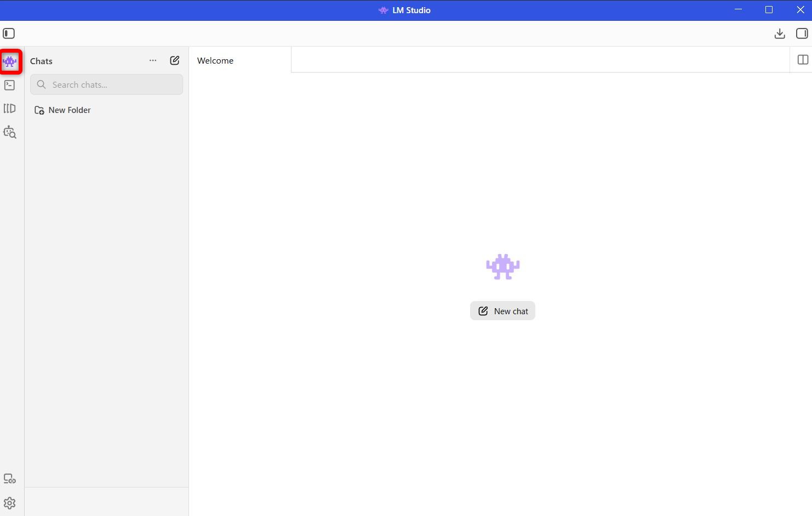Viewport: 812px width, 516px height.
Task: Minimize the LM Studio window
Action: (x=738, y=10)
